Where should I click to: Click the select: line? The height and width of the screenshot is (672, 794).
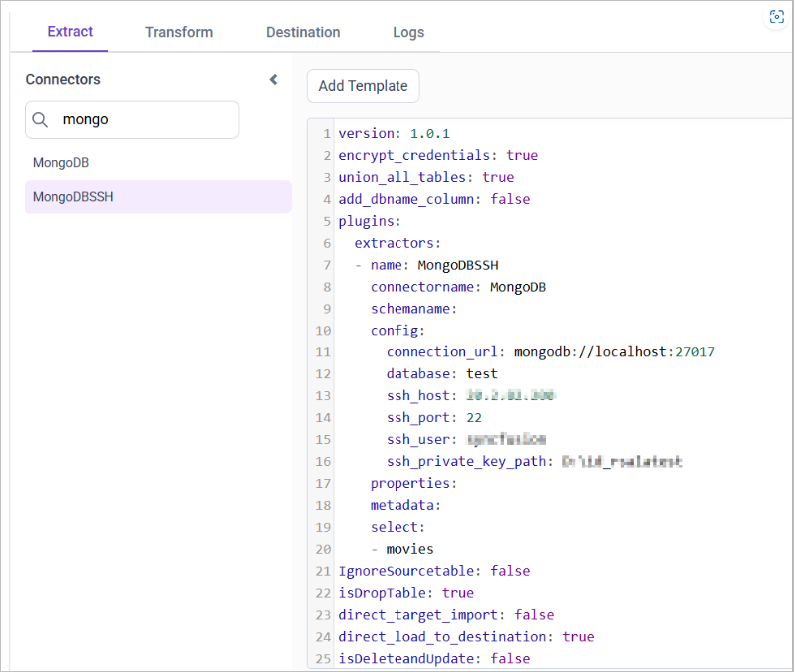(397, 527)
